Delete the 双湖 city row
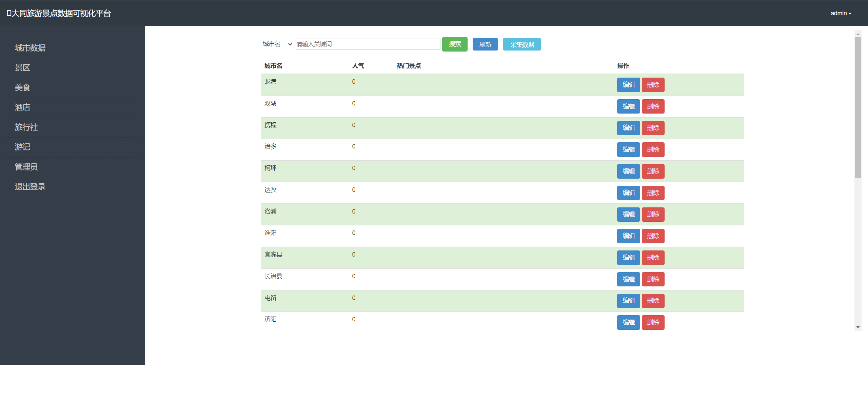 pyautogui.click(x=653, y=106)
